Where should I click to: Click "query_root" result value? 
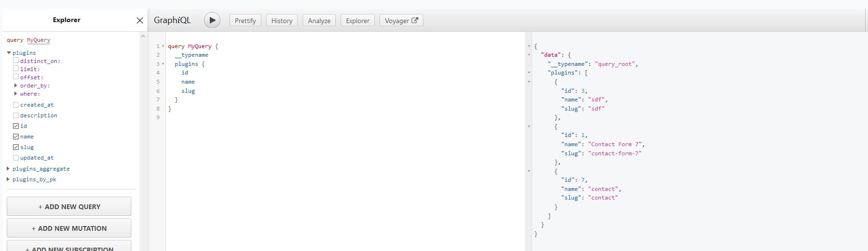(x=615, y=64)
